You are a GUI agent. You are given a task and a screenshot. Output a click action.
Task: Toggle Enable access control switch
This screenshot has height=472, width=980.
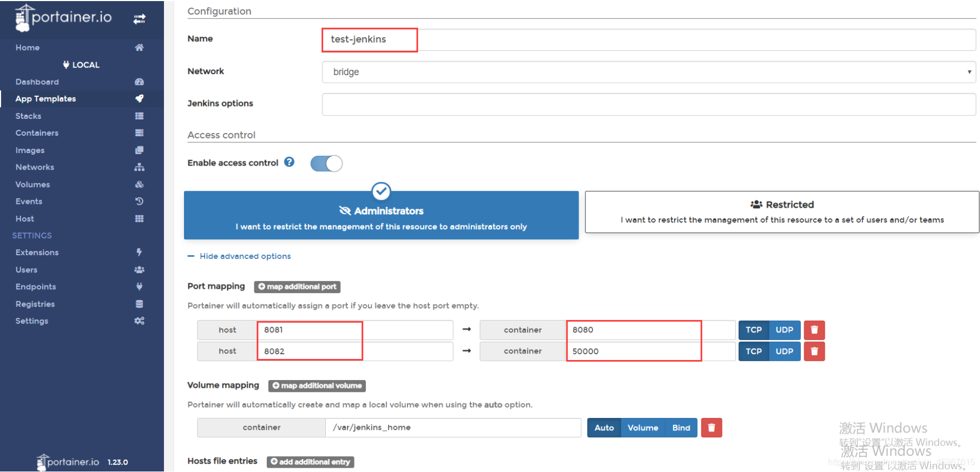(x=326, y=163)
